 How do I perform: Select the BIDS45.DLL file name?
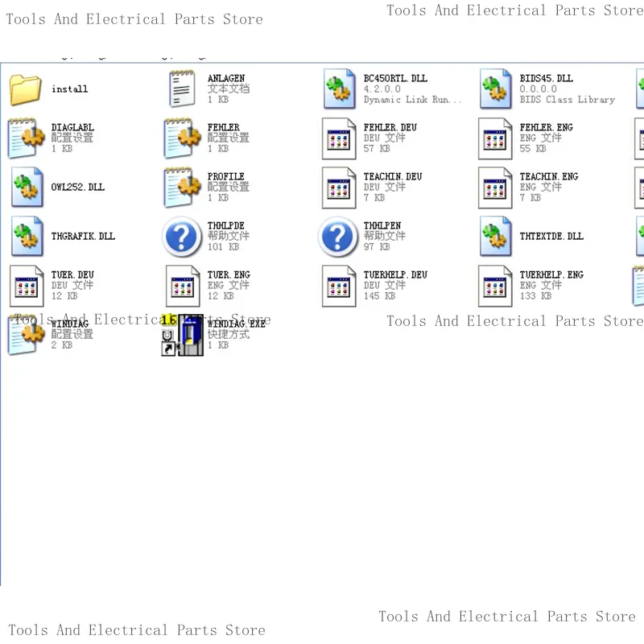[x=547, y=78]
